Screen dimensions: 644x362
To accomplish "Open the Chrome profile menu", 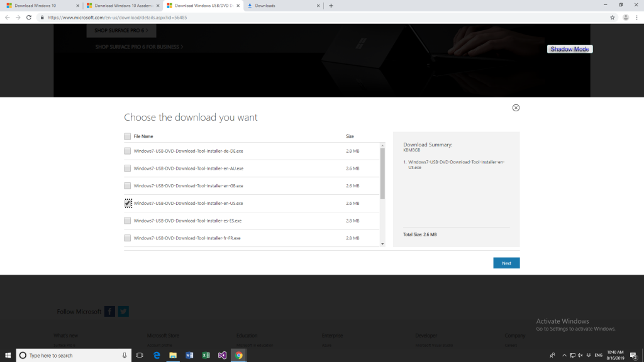I will click(626, 17).
